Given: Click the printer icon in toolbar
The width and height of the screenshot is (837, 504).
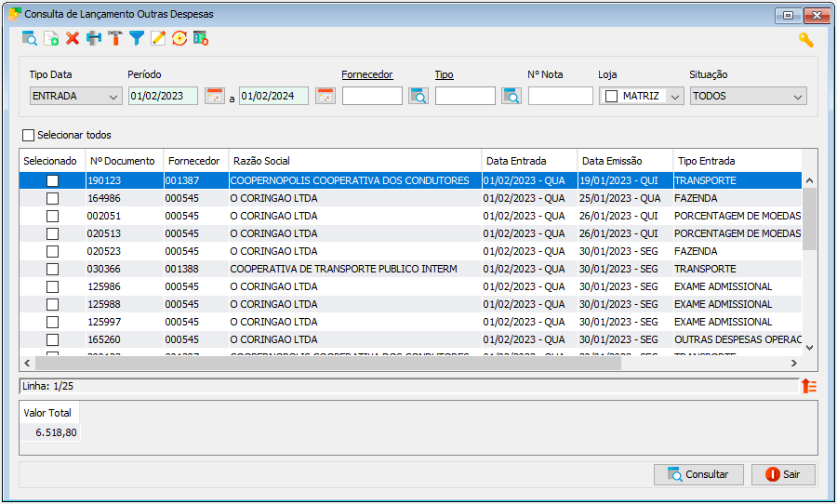Looking at the screenshot, I should [94, 38].
